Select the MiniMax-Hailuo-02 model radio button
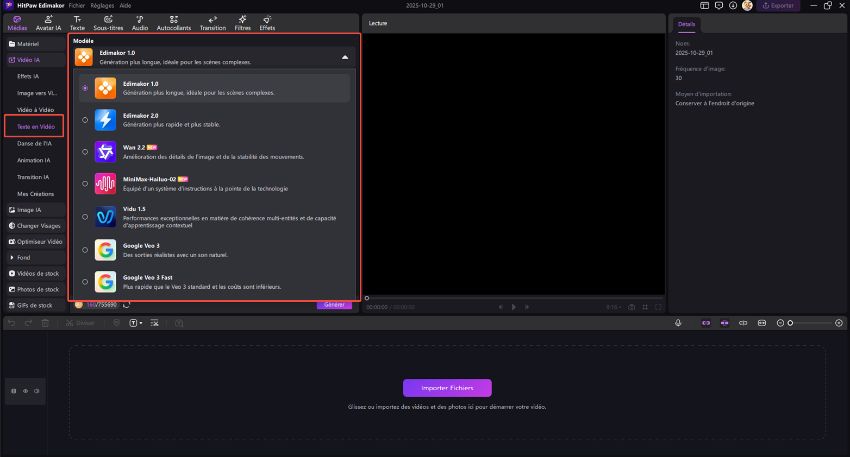850x457 pixels. tap(85, 184)
